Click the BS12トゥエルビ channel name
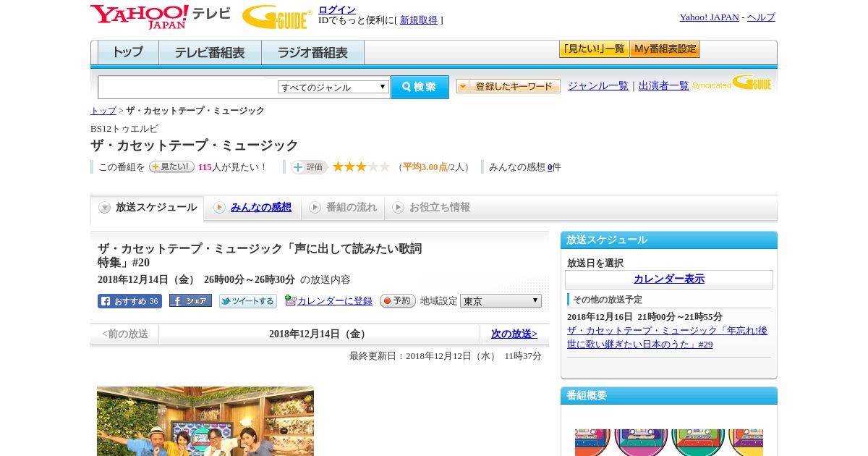 124,129
